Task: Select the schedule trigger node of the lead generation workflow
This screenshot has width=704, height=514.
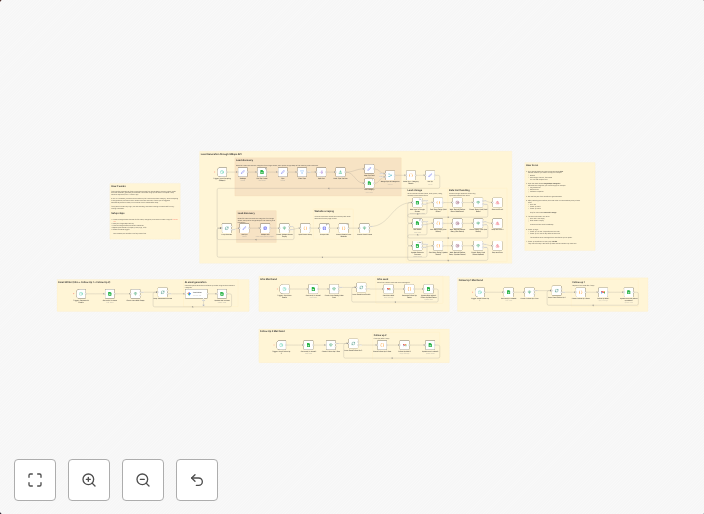Action: click(222, 172)
